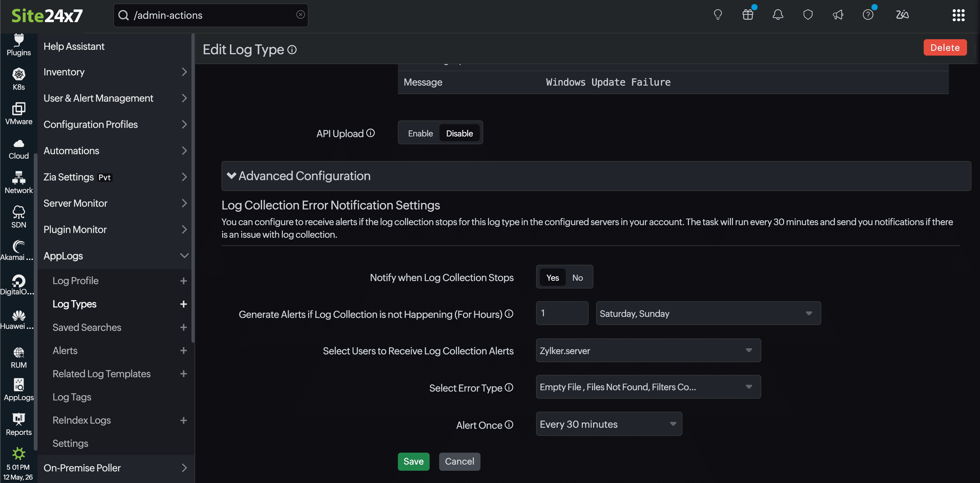This screenshot has height=483, width=980.
Task: Choose Yes for Notify when Log Collection Stops
Action: [552, 278]
